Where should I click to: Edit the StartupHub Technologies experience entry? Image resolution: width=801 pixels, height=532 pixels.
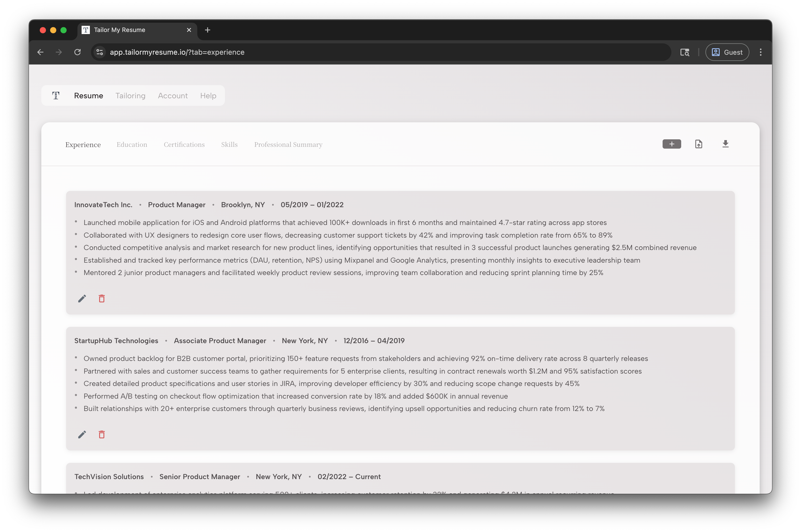(x=82, y=435)
